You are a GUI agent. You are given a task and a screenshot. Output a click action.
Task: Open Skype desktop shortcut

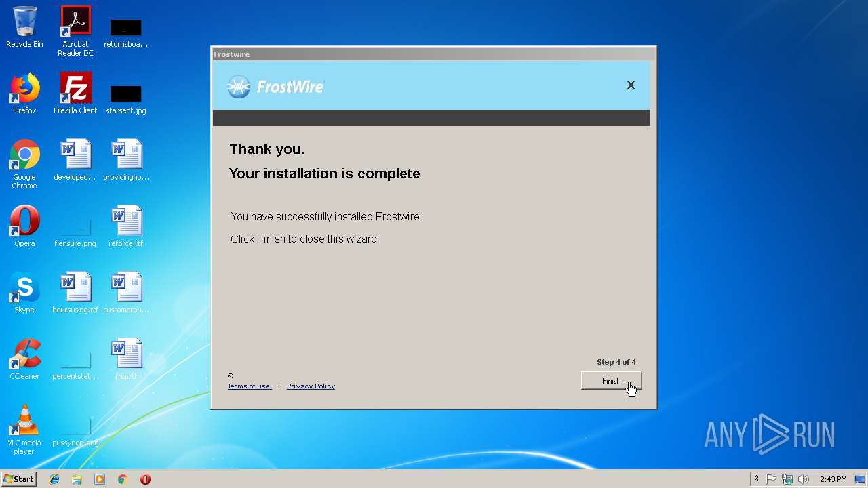click(24, 293)
